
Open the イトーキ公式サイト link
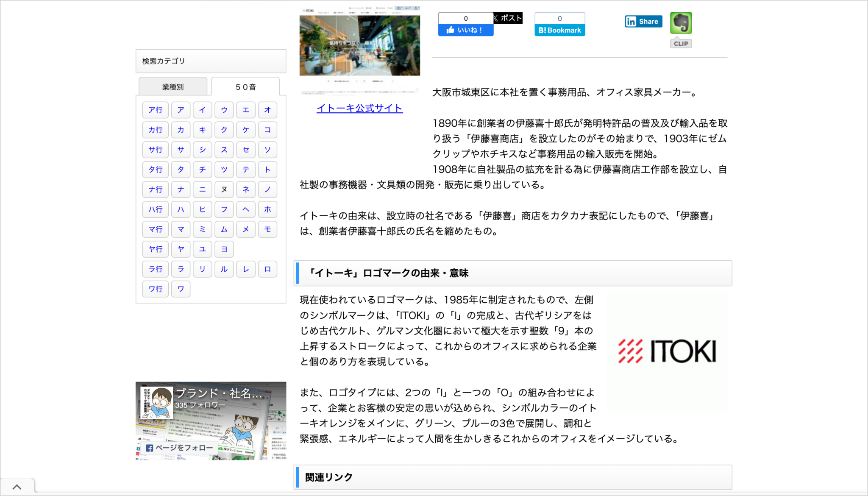pyautogui.click(x=359, y=108)
